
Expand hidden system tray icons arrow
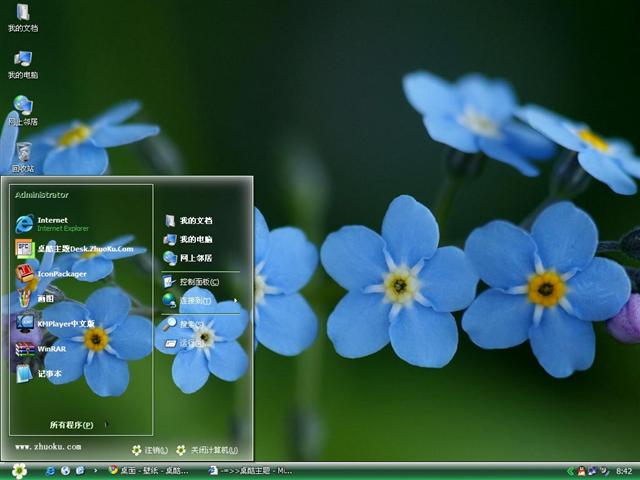coord(570,471)
